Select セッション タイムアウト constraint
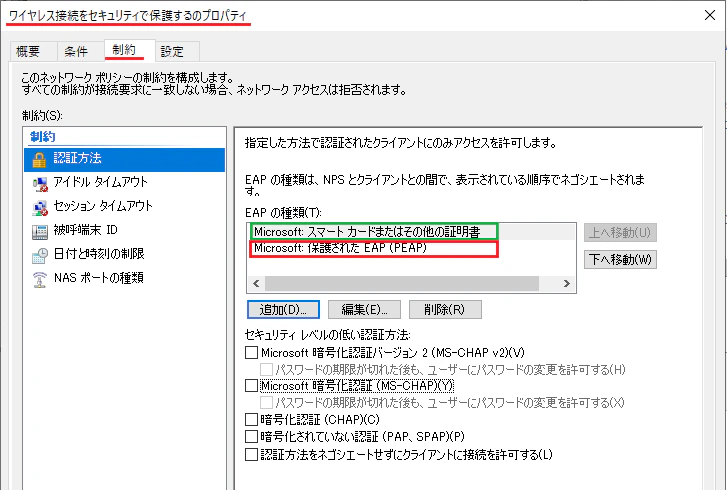Viewport: 727px width, 490px height. click(x=124, y=207)
